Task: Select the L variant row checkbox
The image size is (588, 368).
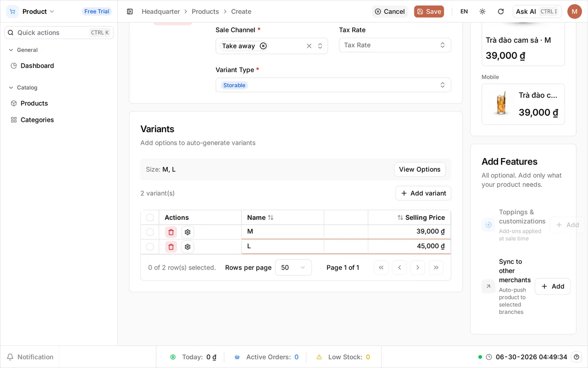Action: [x=150, y=247]
